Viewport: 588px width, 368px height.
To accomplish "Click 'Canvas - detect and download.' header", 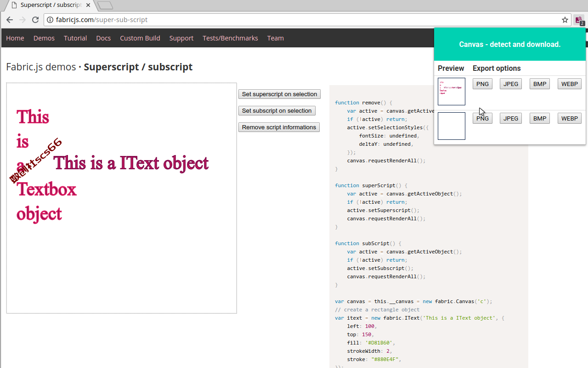I will 510,45.
